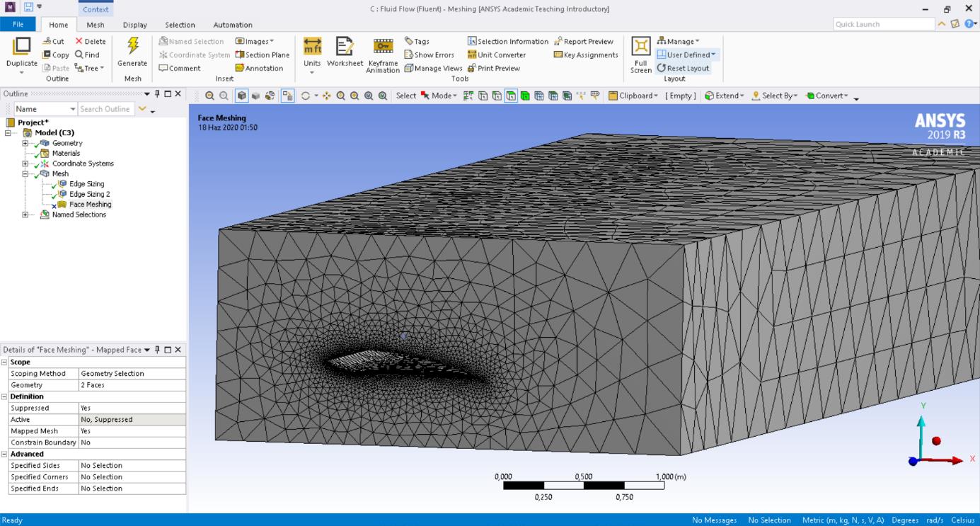
Task: Click the Pan view cross-arrows icon
Action: (x=326, y=96)
